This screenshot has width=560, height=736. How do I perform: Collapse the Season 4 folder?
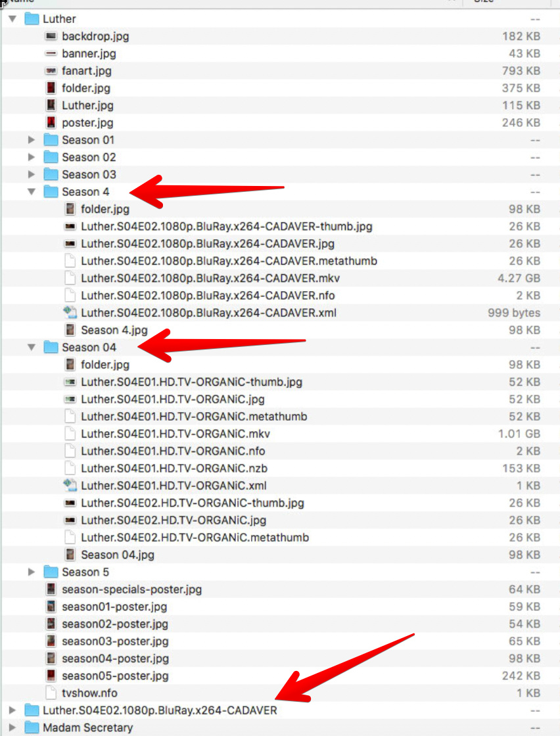32,191
